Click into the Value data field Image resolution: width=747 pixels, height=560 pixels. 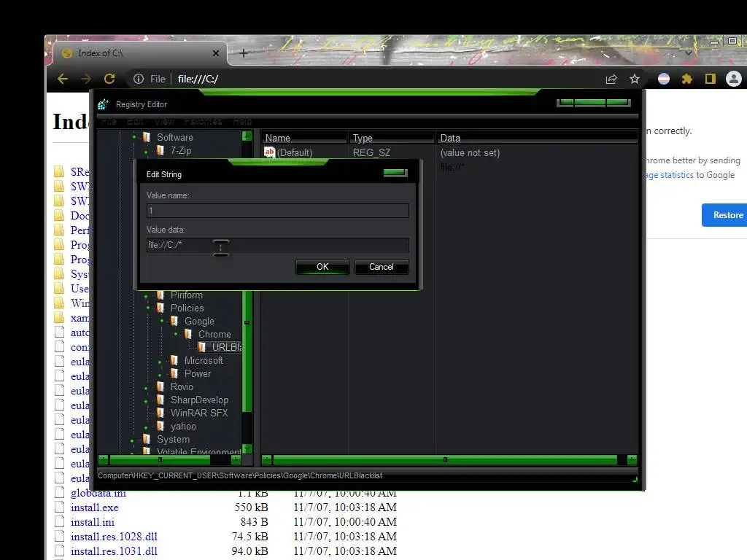(278, 245)
